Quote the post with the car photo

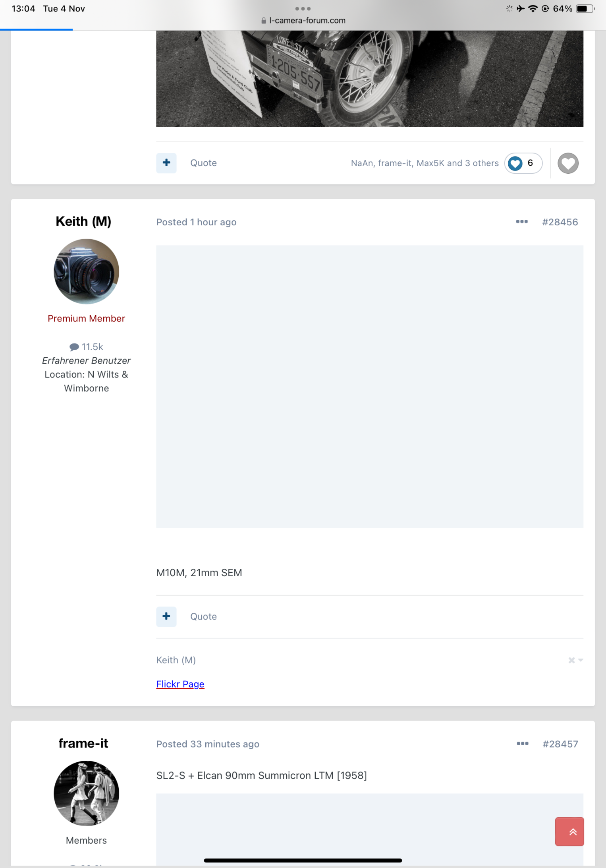click(x=203, y=163)
